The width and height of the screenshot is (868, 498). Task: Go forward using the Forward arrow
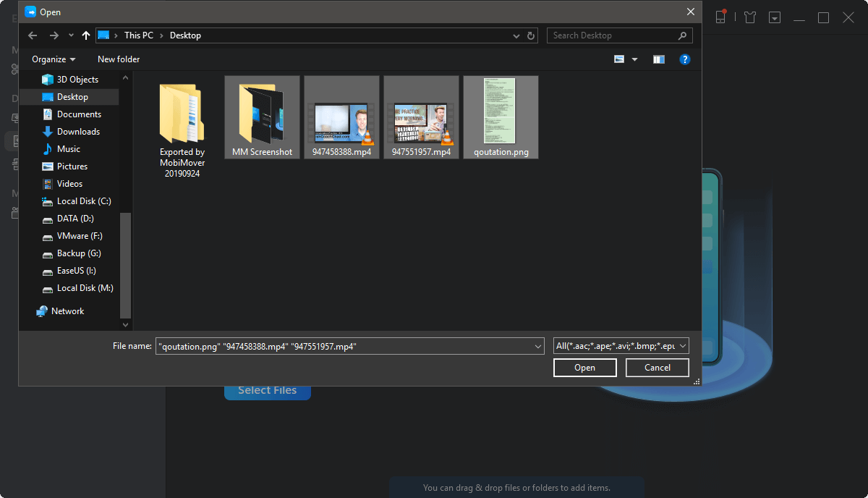tap(54, 35)
